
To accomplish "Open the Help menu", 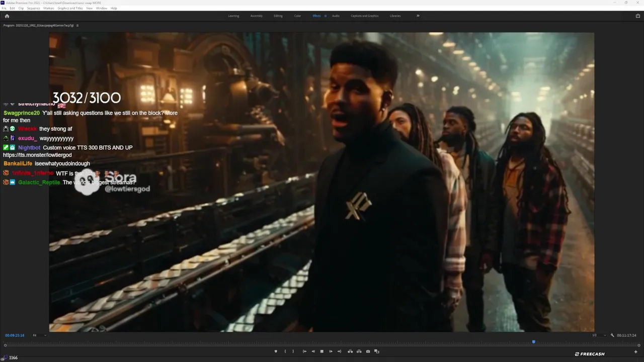I will (114, 8).
